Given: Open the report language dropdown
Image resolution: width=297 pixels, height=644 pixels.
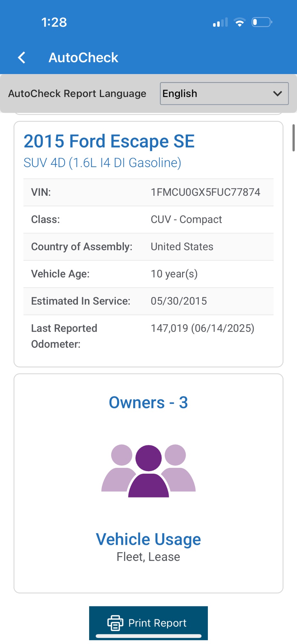Looking at the screenshot, I should pyautogui.click(x=224, y=93).
